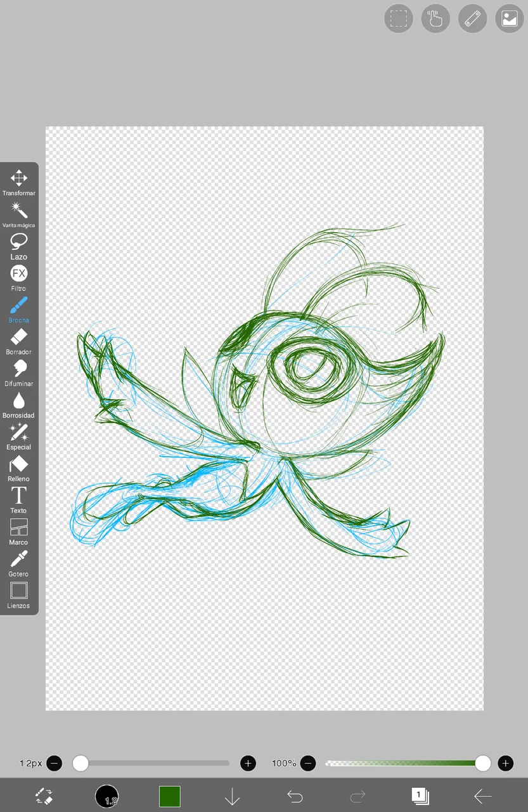Open the layers panel showing 1 layer
This screenshot has width=528, height=812.
click(x=420, y=796)
